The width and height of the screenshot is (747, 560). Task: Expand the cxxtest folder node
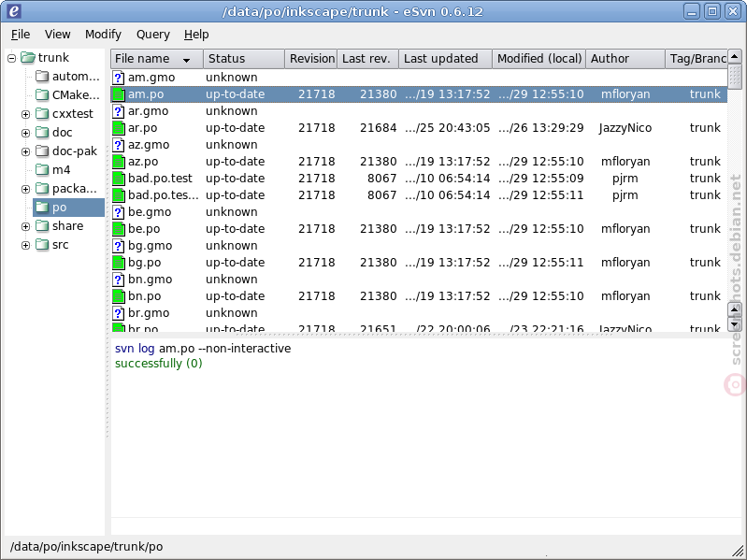point(26,114)
